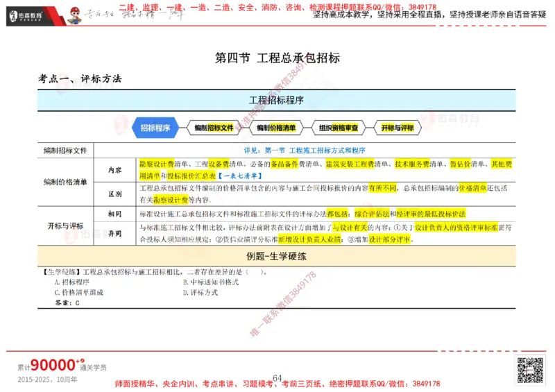Click highlighted text 技术服务费
This screenshot has width=555, height=392.
click(x=412, y=164)
